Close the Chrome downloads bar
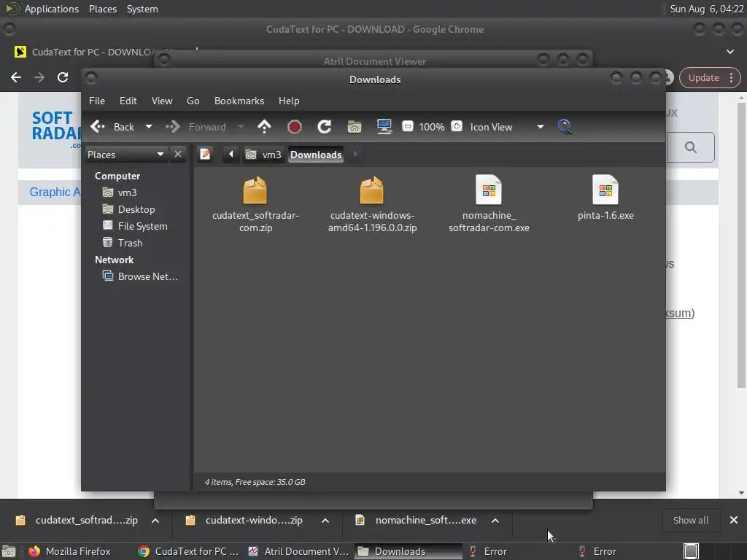 (x=734, y=520)
